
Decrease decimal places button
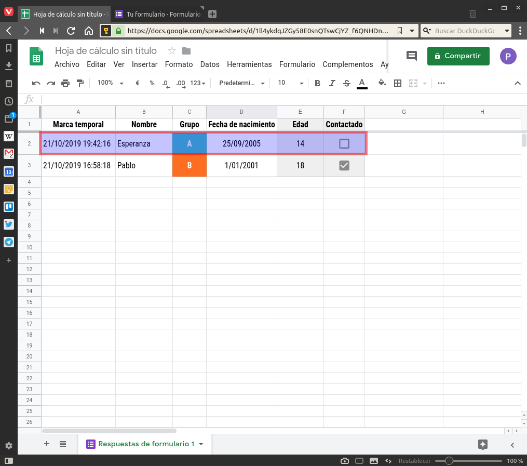point(166,83)
